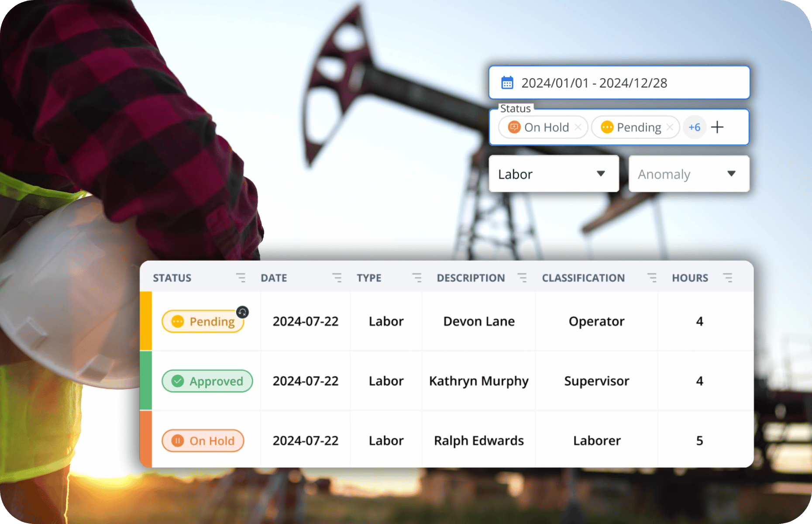The width and height of the screenshot is (812, 524).
Task: Add another status with the plus icon
Action: coord(717,127)
